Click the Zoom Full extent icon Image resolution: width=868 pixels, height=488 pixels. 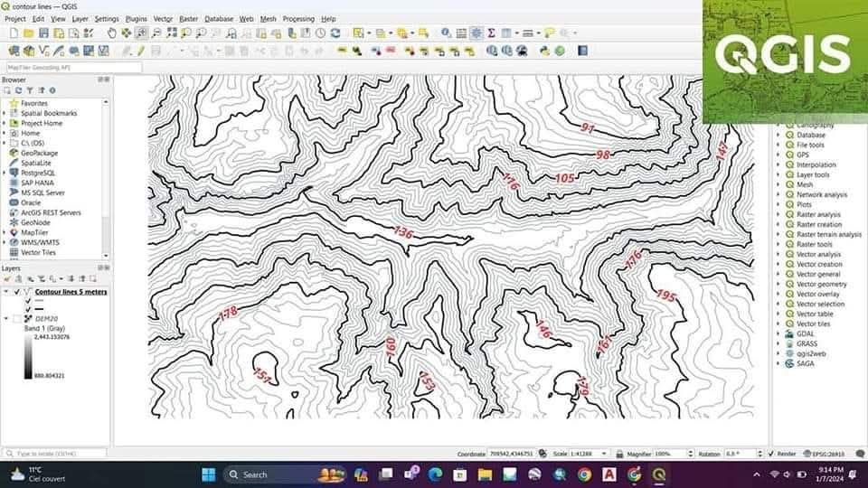tap(172, 33)
